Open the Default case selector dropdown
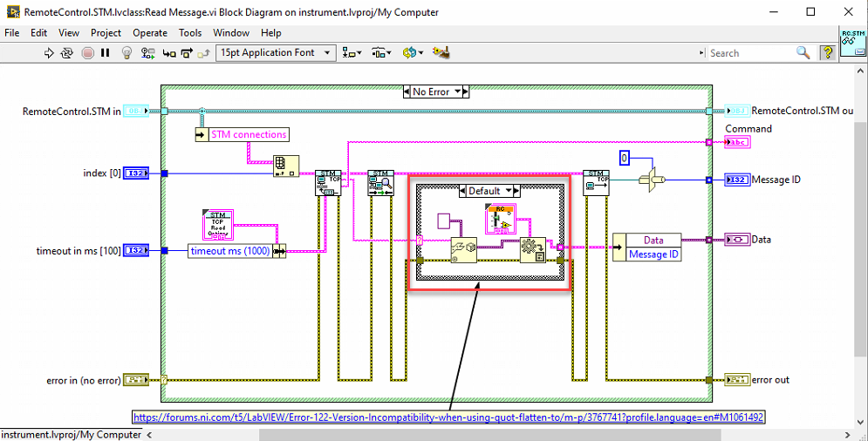 [x=489, y=191]
